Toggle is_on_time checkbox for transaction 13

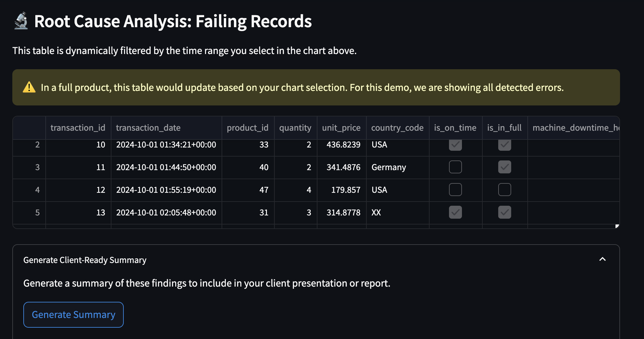point(455,212)
